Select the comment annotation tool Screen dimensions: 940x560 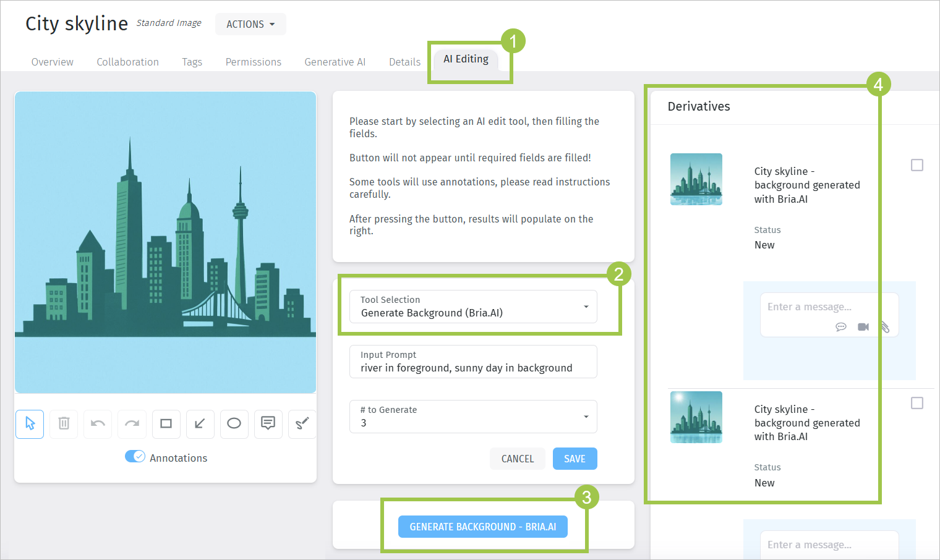pos(268,424)
